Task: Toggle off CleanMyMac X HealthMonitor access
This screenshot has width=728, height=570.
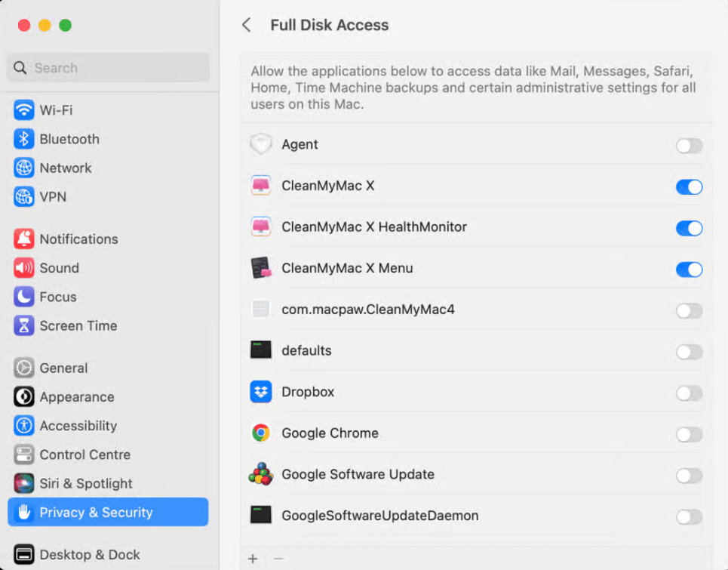Action: tap(689, 228)
